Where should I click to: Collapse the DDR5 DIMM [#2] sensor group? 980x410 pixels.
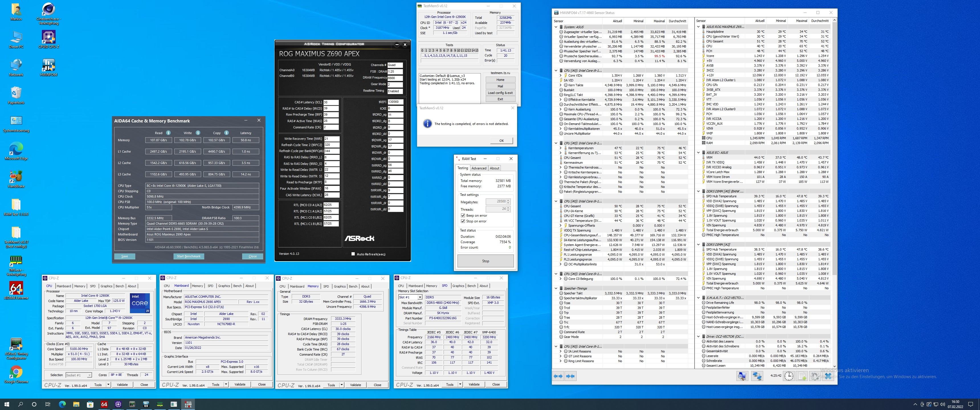(x=699, y=245)
